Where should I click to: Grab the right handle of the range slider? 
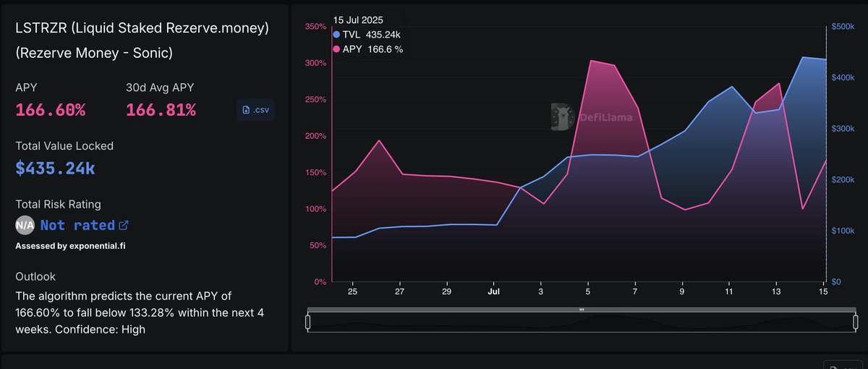(x=855, y=322)
